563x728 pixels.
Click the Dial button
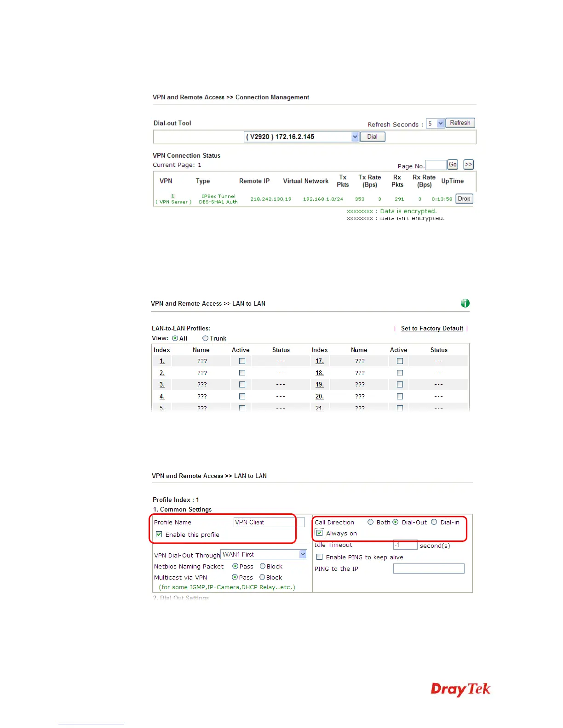tap(372, 136)
